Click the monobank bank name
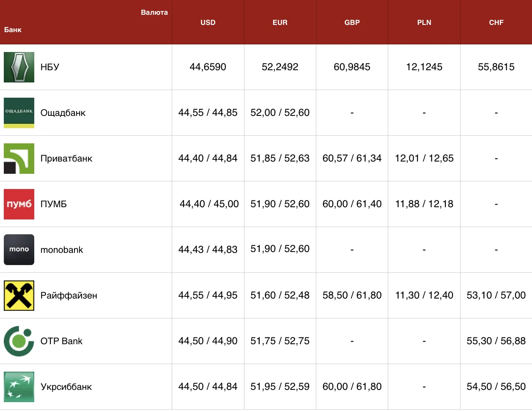 (62, 250)
